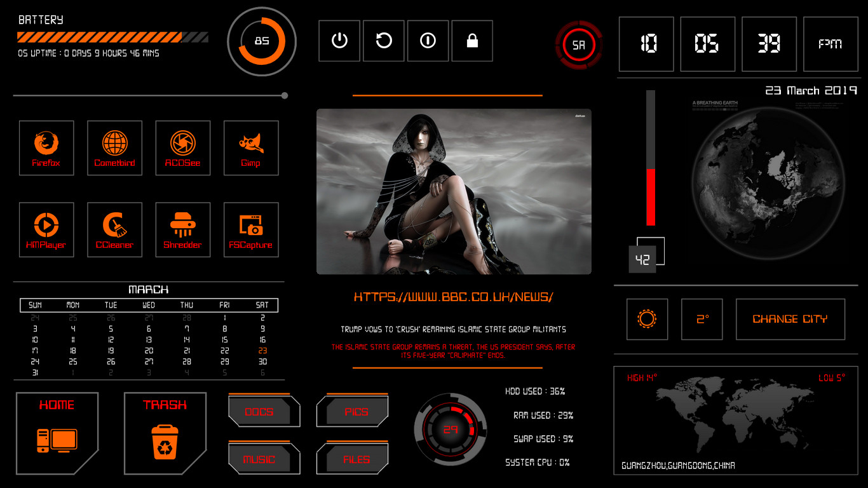Viewport: 868px width, 488px height.
Task: Click the LOW 5° temperature text
Action: pos(832,378)
